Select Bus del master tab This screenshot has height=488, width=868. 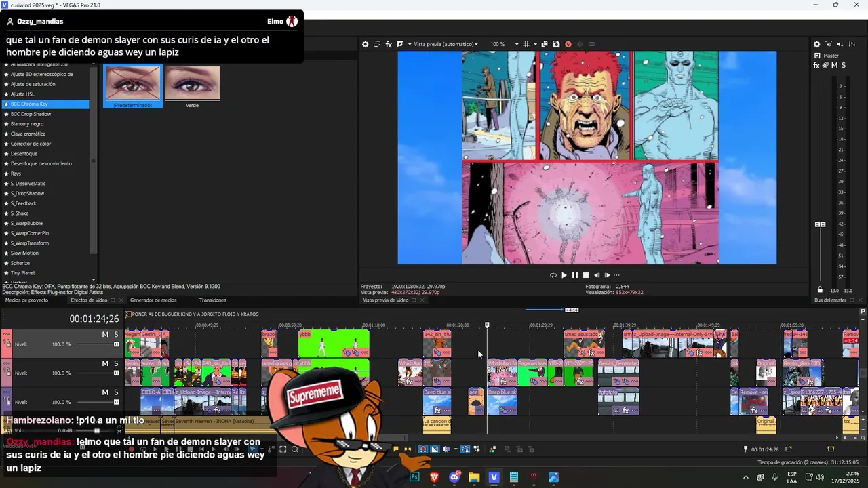tap(830, 300)
